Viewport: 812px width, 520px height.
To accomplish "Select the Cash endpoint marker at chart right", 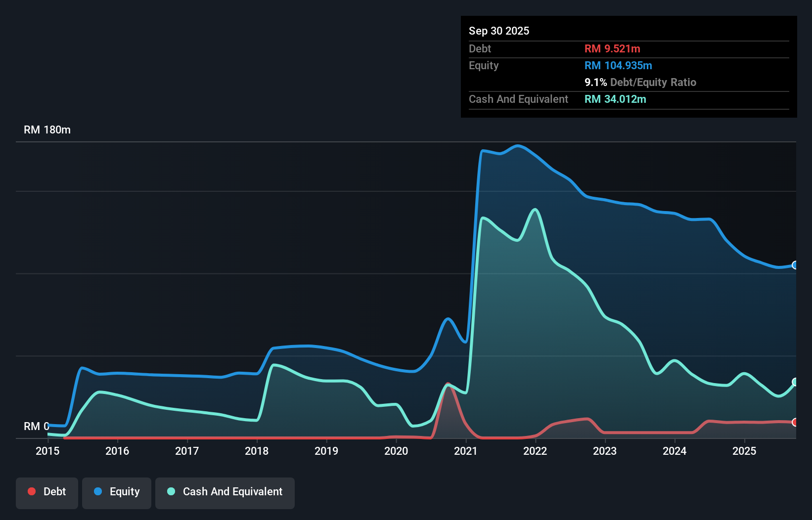I will click(794, 382).
